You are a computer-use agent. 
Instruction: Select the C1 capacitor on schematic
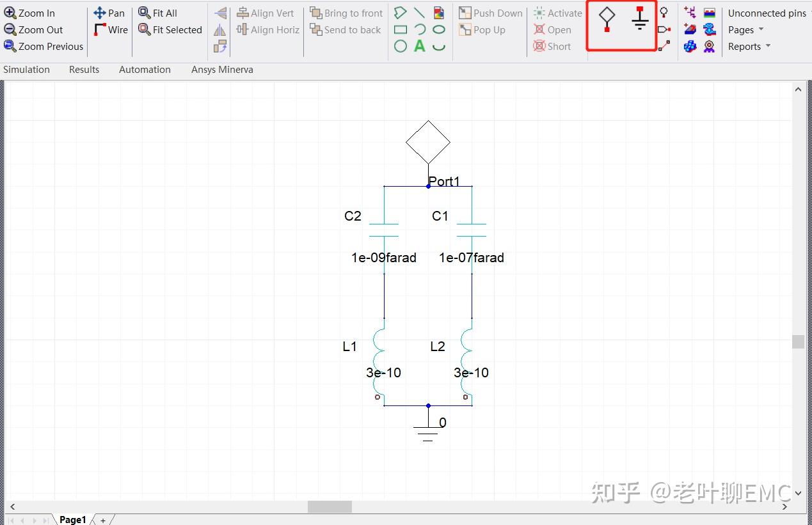472,230
